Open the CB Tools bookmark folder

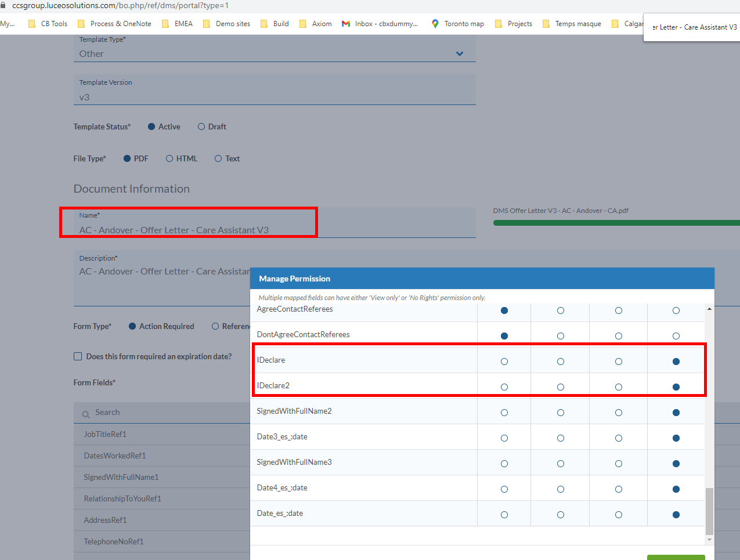(48, 24)
